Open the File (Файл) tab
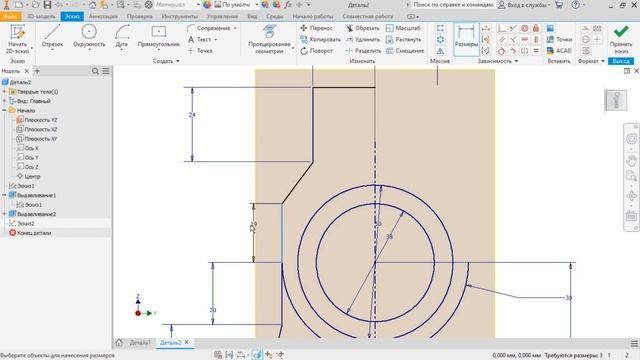This screenshot has height=360, width=640. [10, 16]
